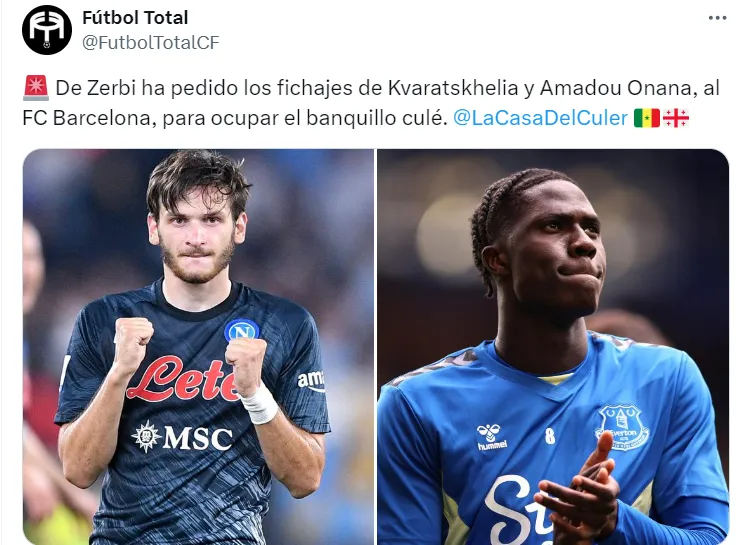Click the Senegal flag emoji

(647, 118)
